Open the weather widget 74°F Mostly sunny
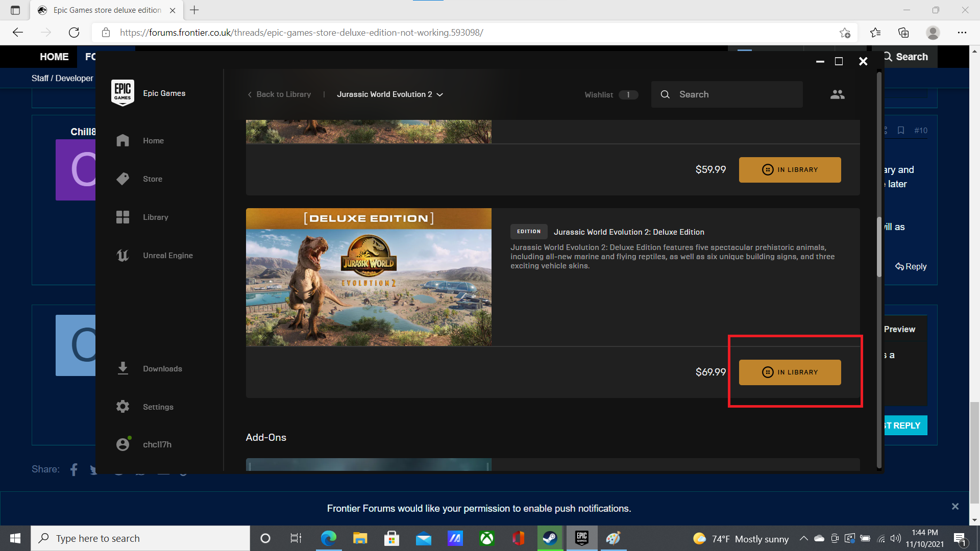This screenshot has height=551, width=980. point(741,539)
